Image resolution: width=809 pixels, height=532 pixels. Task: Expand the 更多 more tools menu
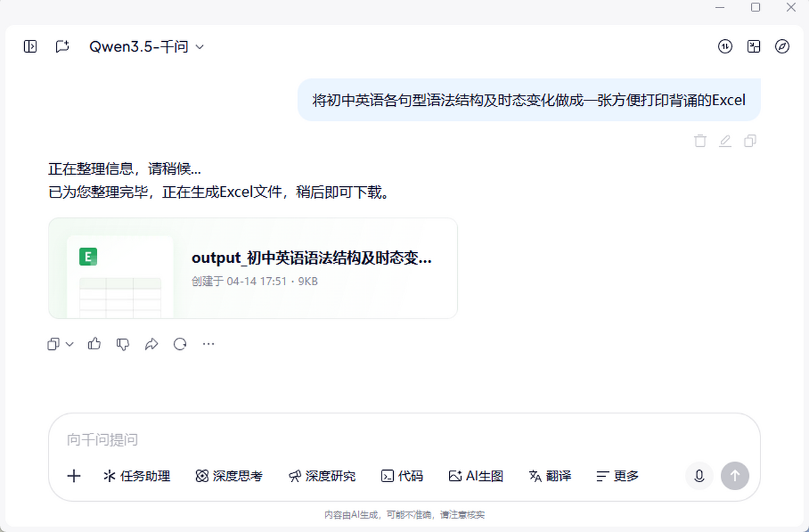point(618,476)
